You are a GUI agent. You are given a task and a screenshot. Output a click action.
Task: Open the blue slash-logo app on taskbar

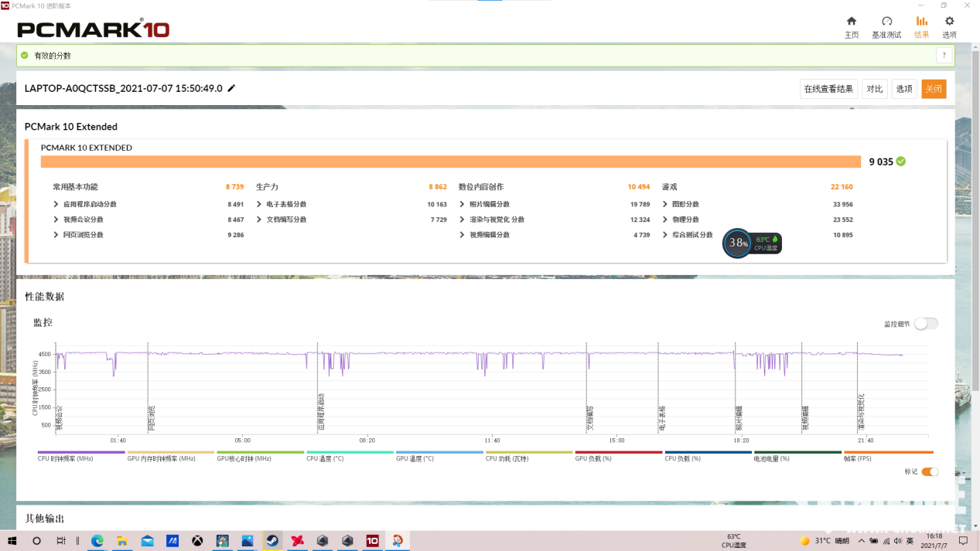(172, 541)
